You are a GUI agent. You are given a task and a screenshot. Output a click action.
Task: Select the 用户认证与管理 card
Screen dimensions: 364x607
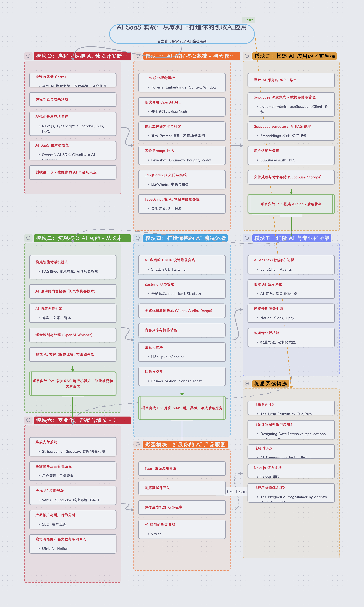[x=291, y=155]
